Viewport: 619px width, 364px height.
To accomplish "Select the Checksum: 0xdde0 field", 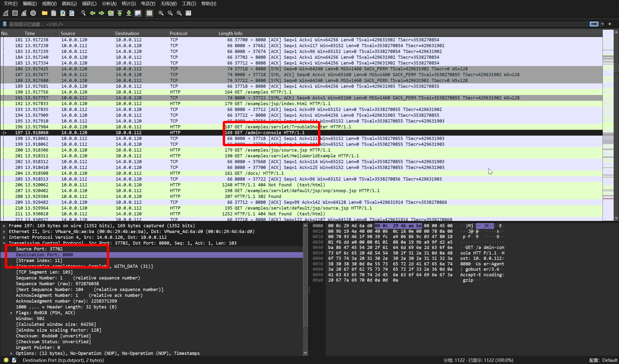I will click(152, 336).
